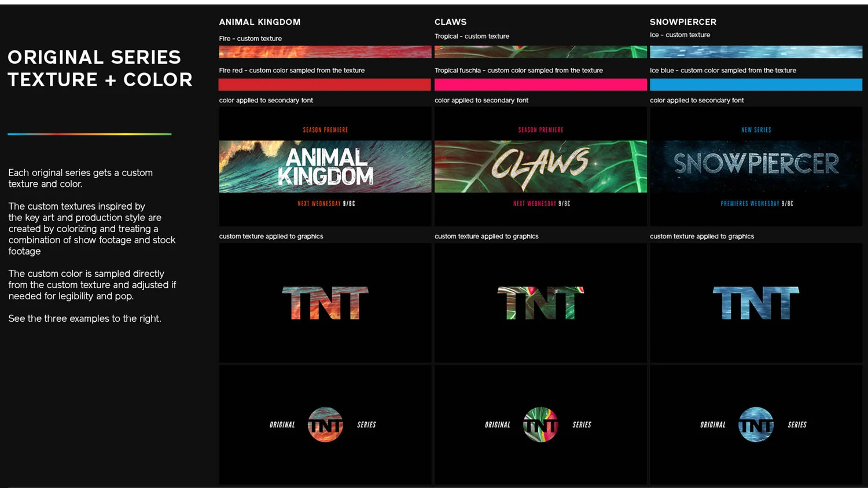Viewport: 868px width, 488px height.
Task: Click 'Tropical - custom texture' label
Action: 472,36
